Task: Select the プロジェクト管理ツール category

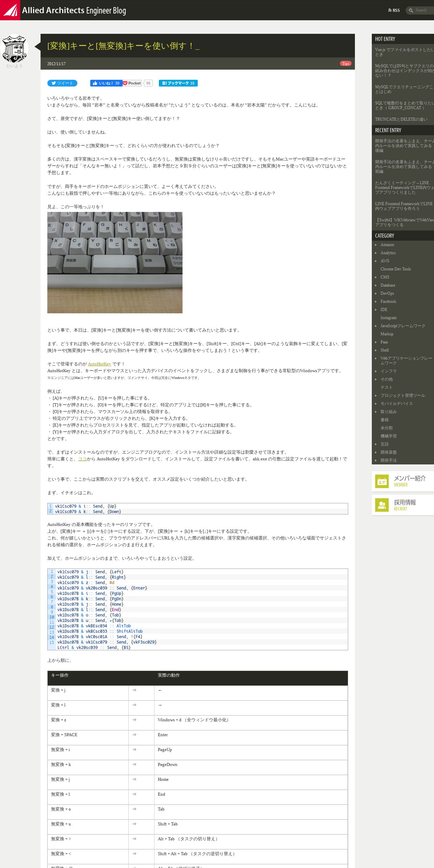Action: click(x=403, y=395)
